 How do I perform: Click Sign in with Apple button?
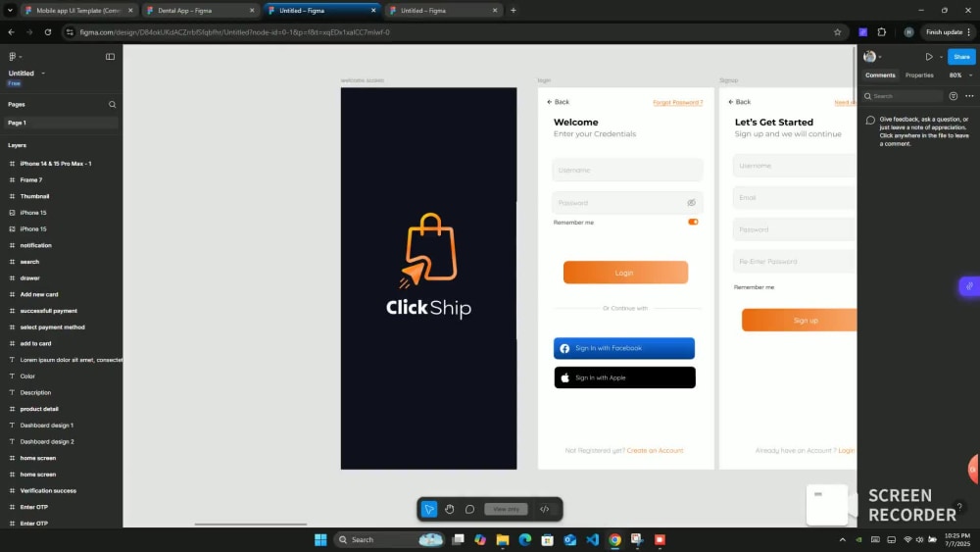click(x=624, y=377)
